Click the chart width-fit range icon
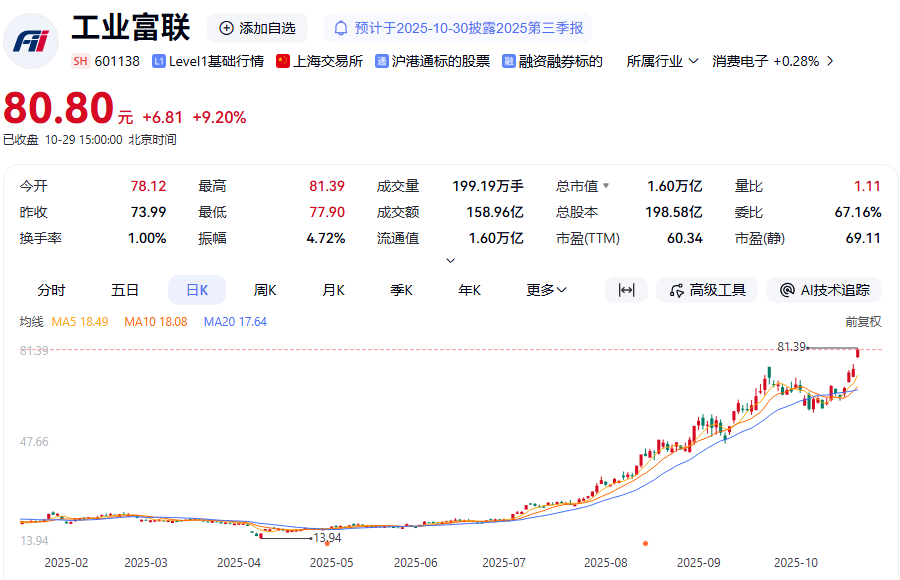 click(x=627, y=290)
